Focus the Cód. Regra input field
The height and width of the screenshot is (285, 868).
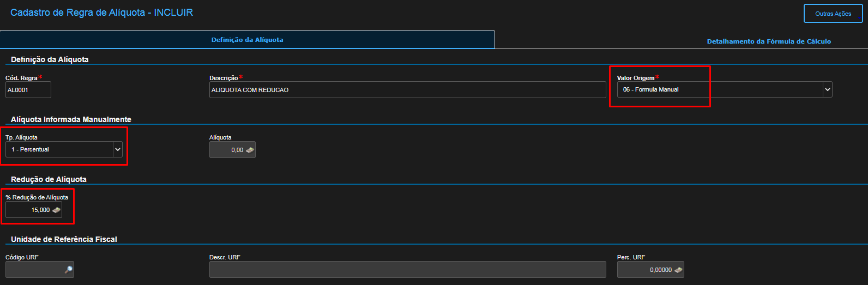[28, 90]
